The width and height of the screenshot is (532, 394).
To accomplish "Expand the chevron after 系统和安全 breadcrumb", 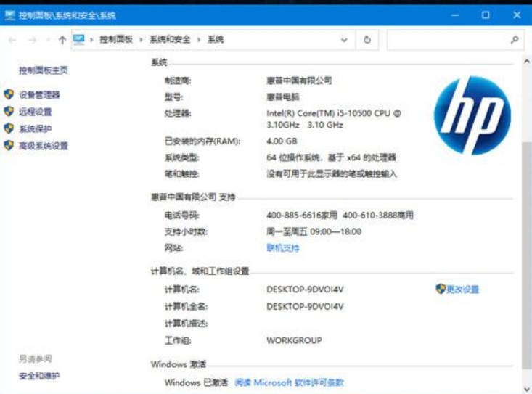I will (199, 40).
